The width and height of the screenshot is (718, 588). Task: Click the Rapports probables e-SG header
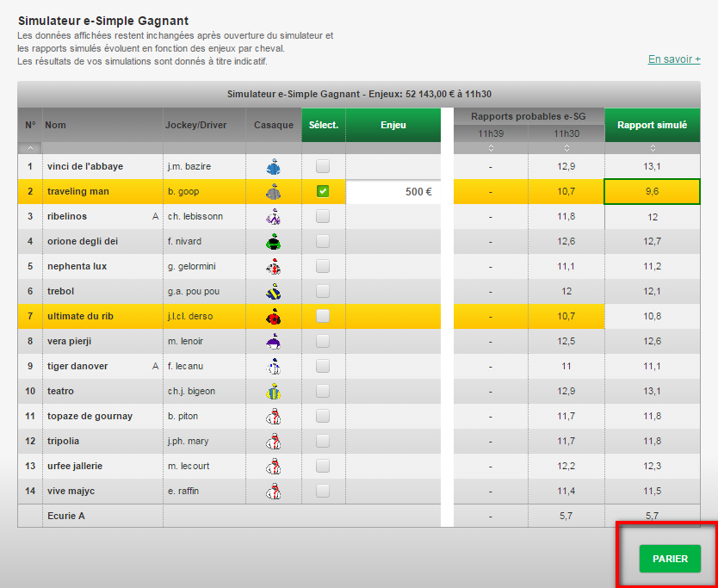(x=529, y=117)
